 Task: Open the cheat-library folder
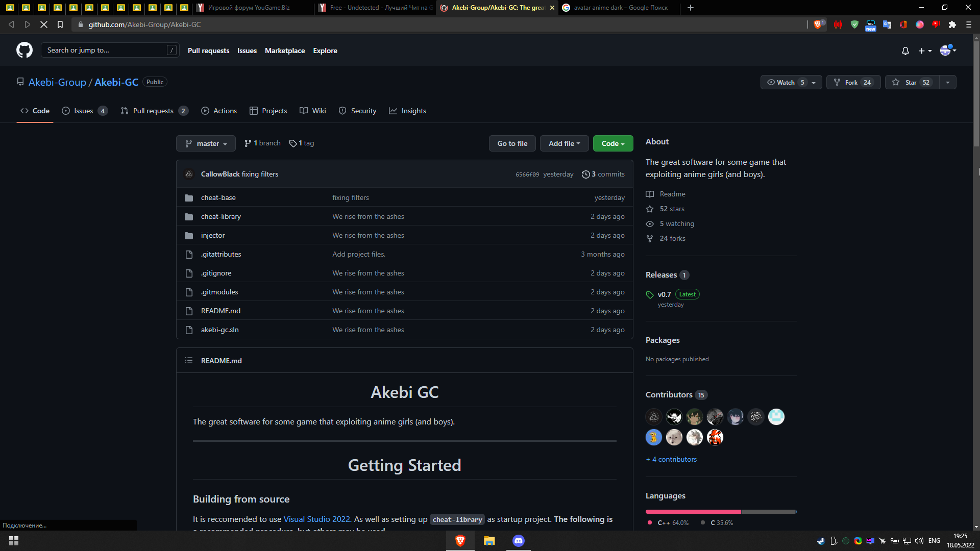click(221, 216)
